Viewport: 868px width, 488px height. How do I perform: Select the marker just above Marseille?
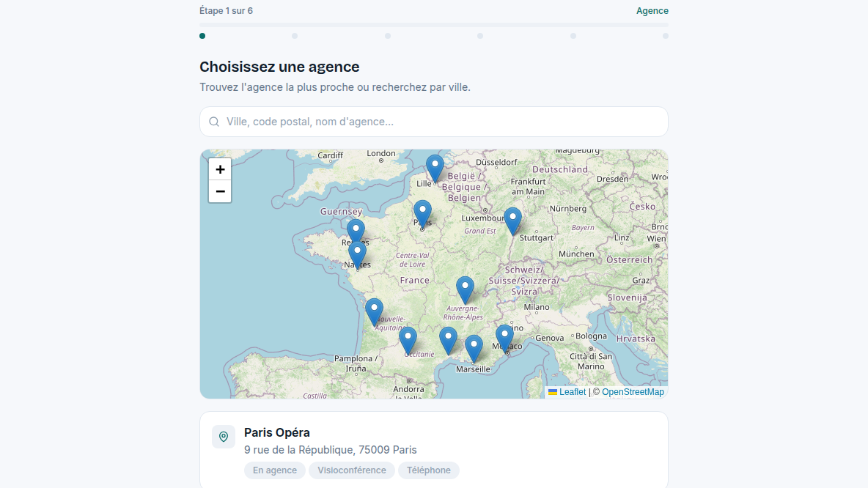(x=474, y=349)
